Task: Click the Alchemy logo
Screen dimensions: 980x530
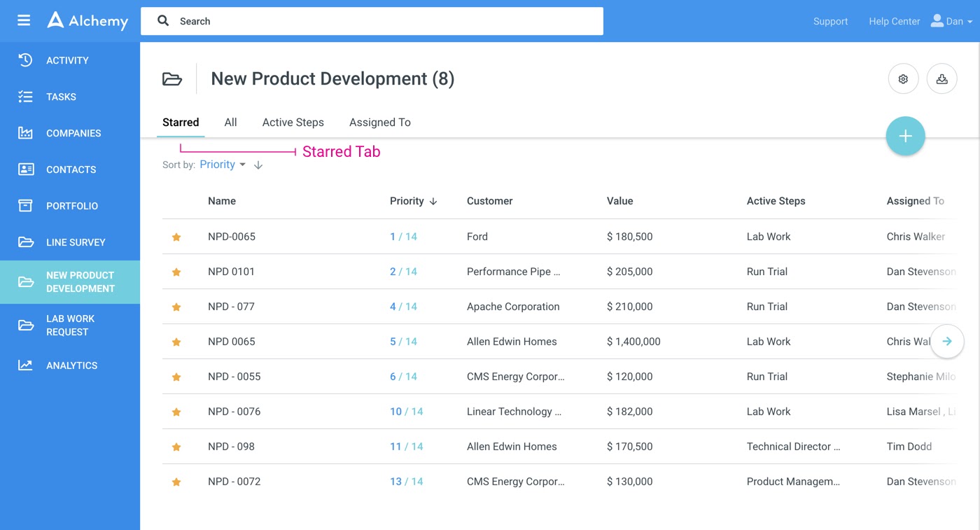Action: [x=87, y=21]
